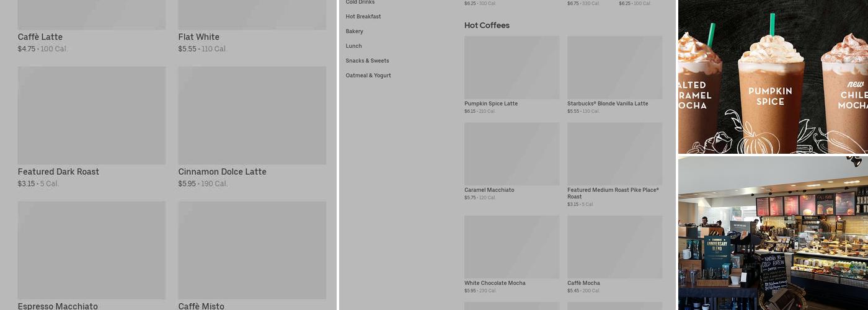Pick the Caffè Mocha item image
The width and height of the screenshot is (868, 310).
[x=614, y=247]
